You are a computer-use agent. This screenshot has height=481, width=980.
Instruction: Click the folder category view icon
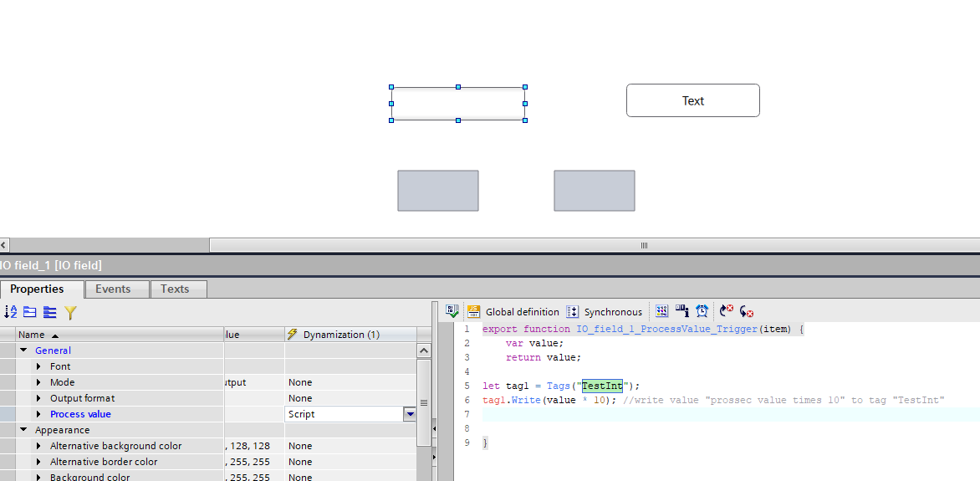click(x=30, y=312)
